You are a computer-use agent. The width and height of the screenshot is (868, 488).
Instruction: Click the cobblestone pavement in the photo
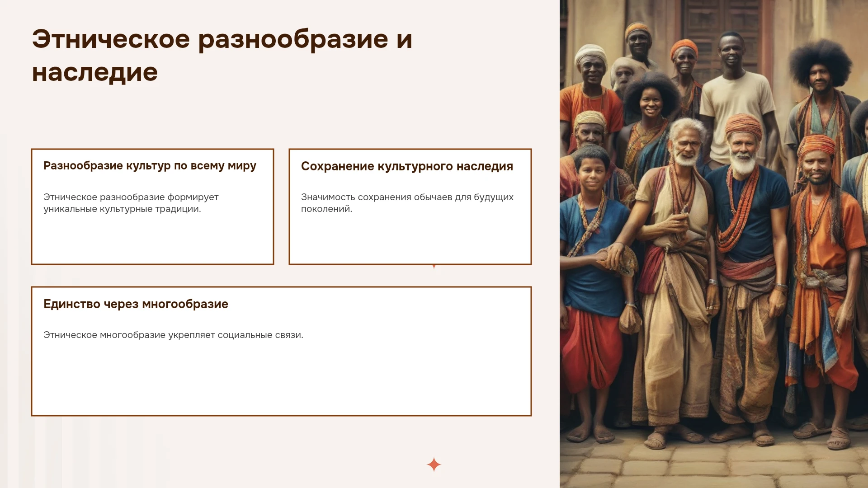(713, 465)
